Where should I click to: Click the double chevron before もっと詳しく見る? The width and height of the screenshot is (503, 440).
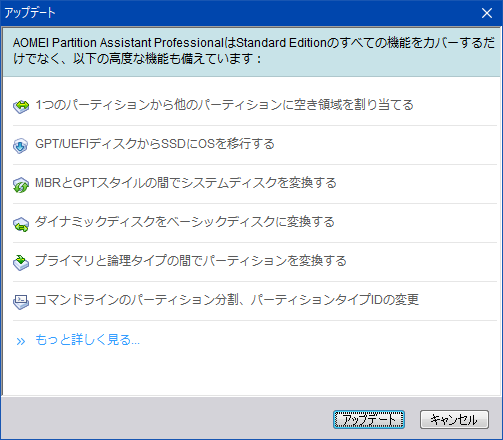click(21, 341)
